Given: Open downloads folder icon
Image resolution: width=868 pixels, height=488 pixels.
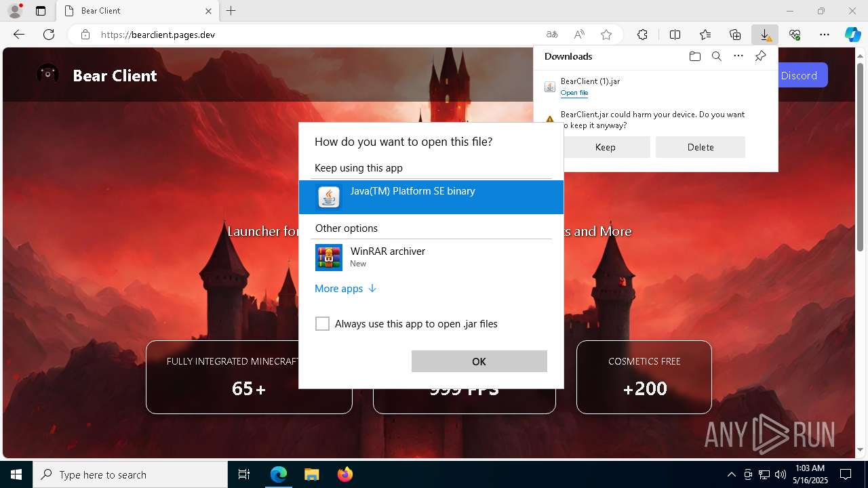Looking at the screenshot, I should (694, 56).
